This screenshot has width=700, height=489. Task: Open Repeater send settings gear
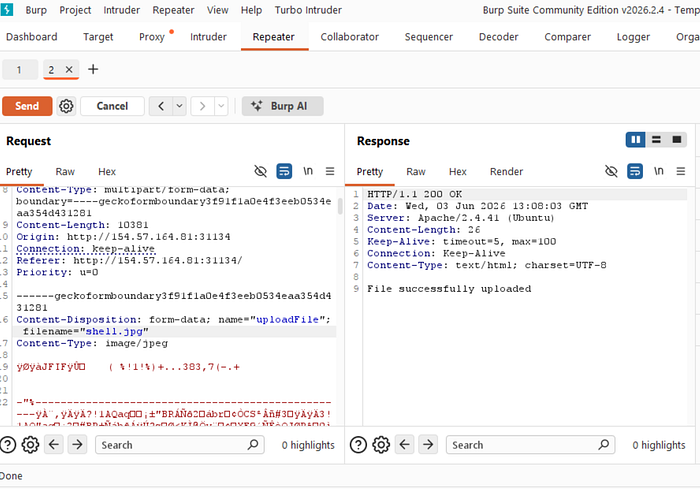pyautogui.click(x=67, y=106)
